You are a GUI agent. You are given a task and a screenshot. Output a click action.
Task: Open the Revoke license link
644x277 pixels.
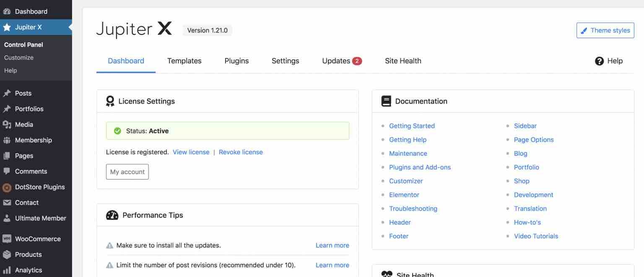(x=241, y=152)
